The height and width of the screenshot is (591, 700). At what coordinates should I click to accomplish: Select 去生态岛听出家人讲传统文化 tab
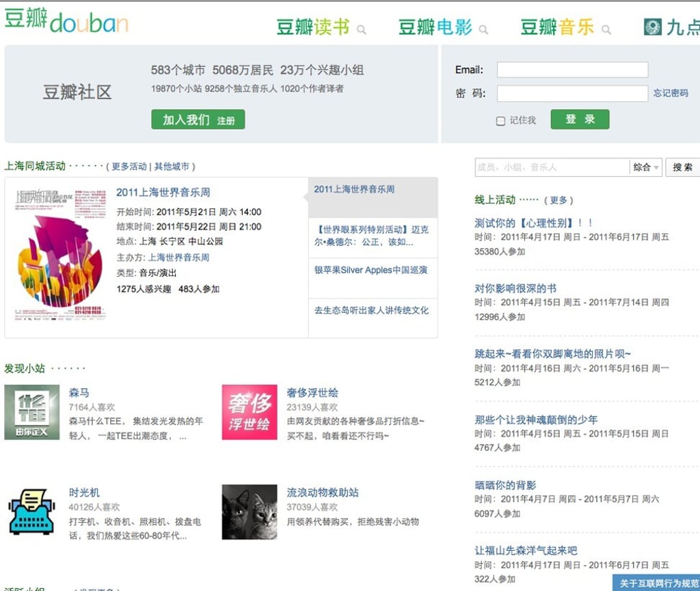coord(373,318)
